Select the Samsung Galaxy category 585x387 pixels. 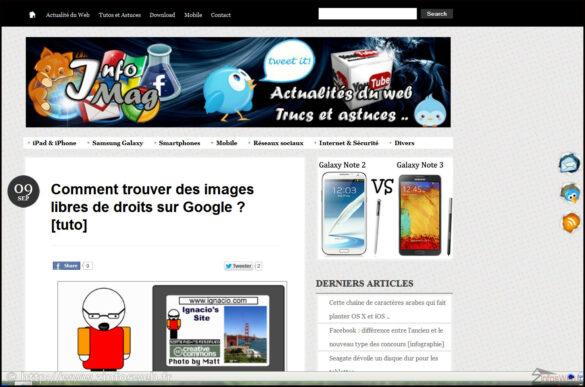(118, 143)
